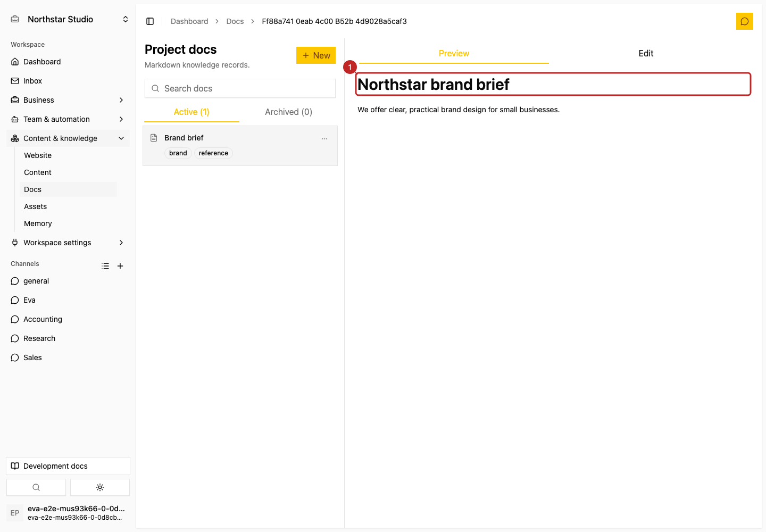
Task: Open the Development docs link
Action: 68,466
